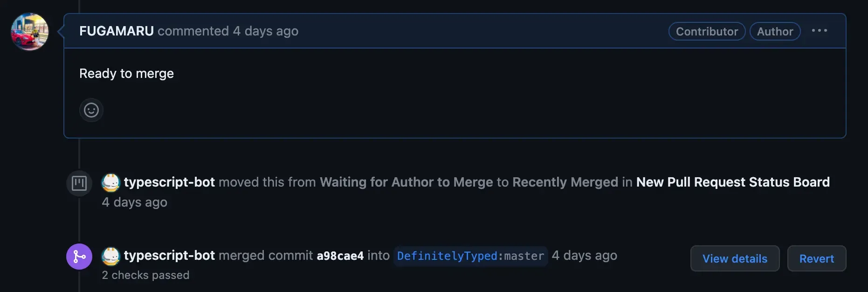This screenshot has width=868, height=292.
Task: Click the Revert button
Action: pyautogui.click(x=816, y=258)
